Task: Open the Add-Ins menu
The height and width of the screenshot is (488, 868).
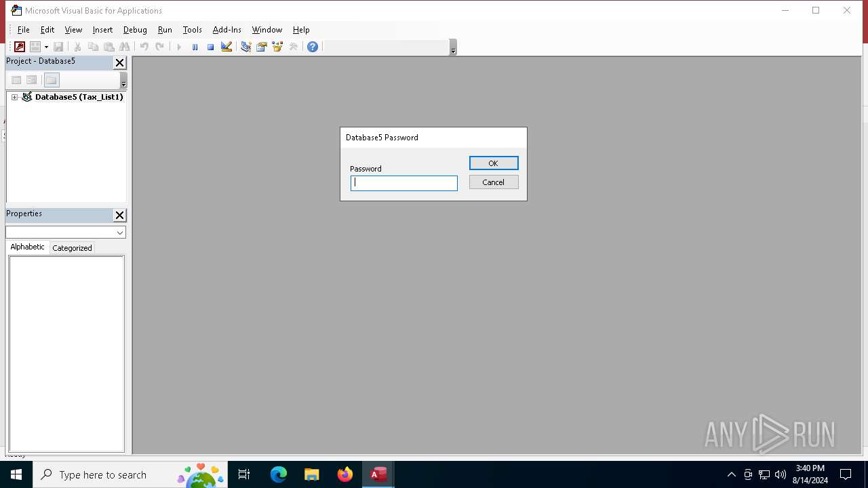Action: [227, 30]
